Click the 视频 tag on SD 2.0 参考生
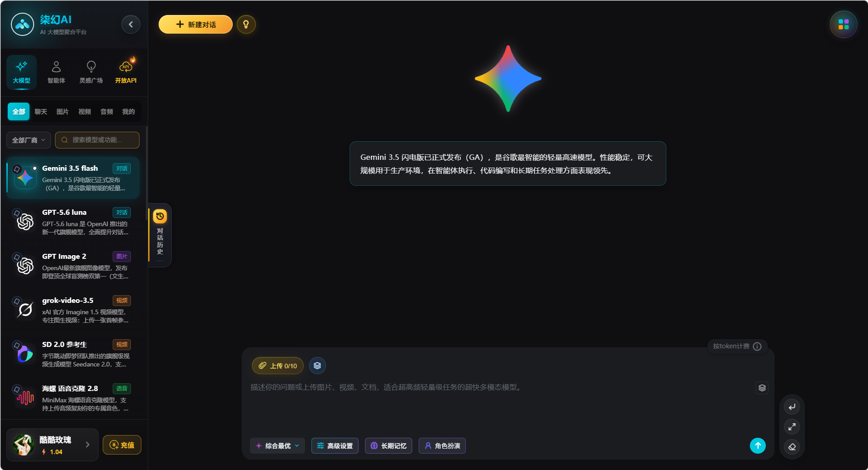Image resolution: width=868 pixels, height=470 pixels. tap(122, 345)
